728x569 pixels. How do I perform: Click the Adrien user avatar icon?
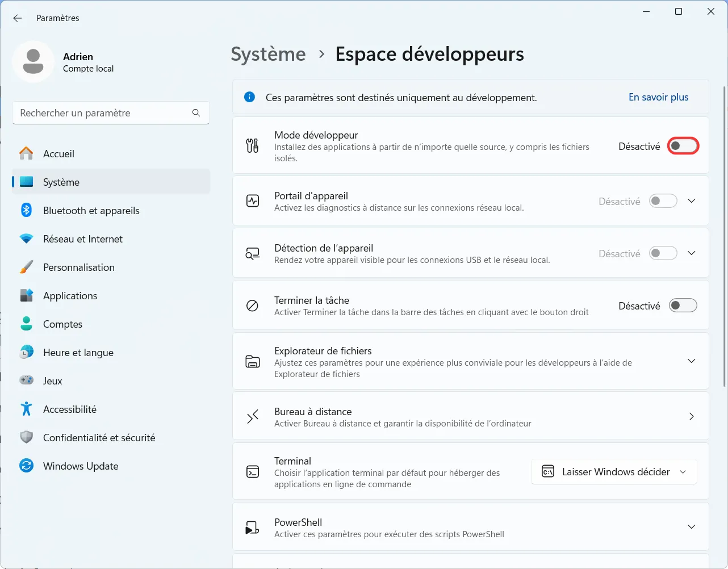pyautogui.click(x=33, y=61)
